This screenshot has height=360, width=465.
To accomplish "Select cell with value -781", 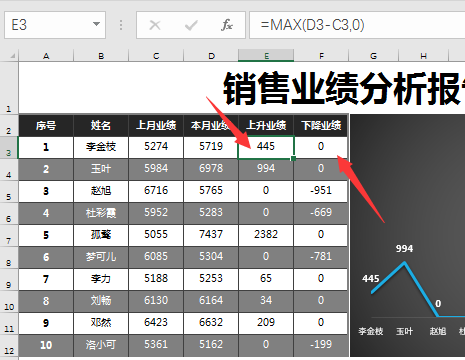I will tap(321, 257).
